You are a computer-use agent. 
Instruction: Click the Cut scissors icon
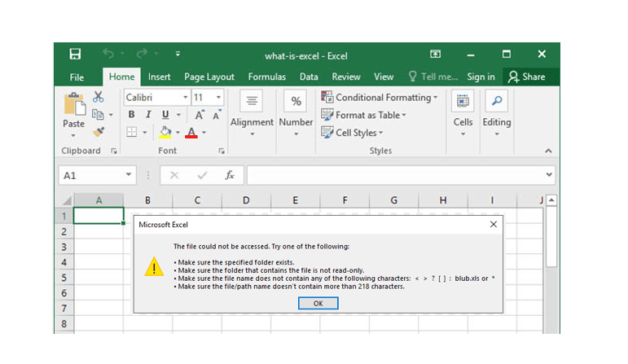coord(98,97)
